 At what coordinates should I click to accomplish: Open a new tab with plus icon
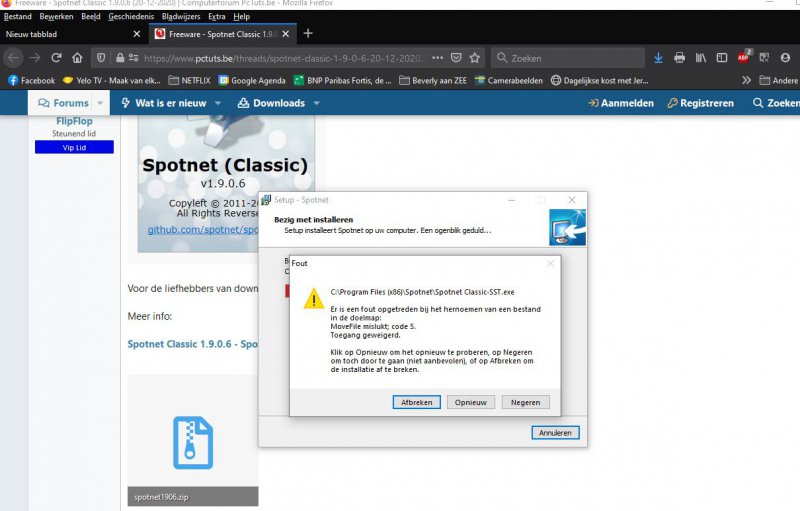click(308, 34)
